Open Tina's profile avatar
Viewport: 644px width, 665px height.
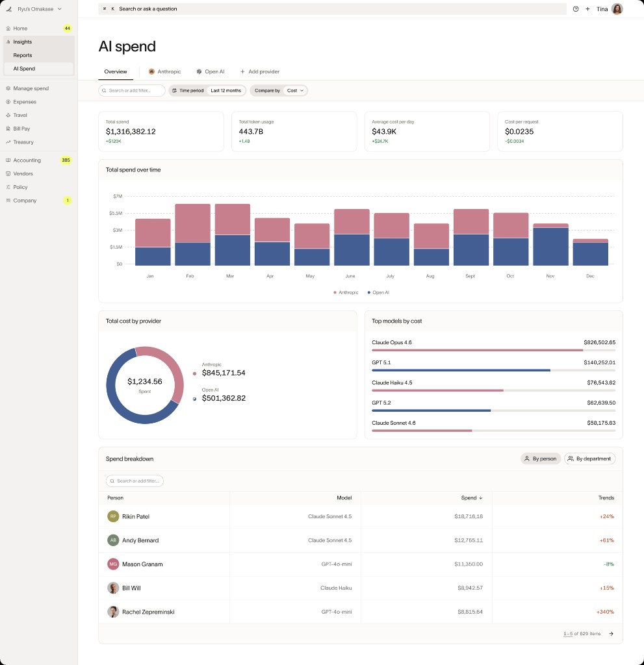[x=617, y=9]
